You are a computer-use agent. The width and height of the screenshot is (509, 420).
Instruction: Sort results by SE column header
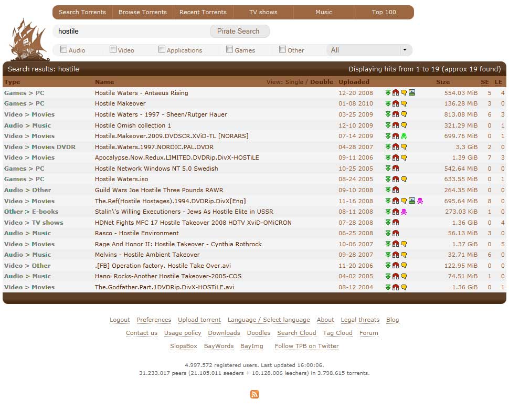point(485,82)
